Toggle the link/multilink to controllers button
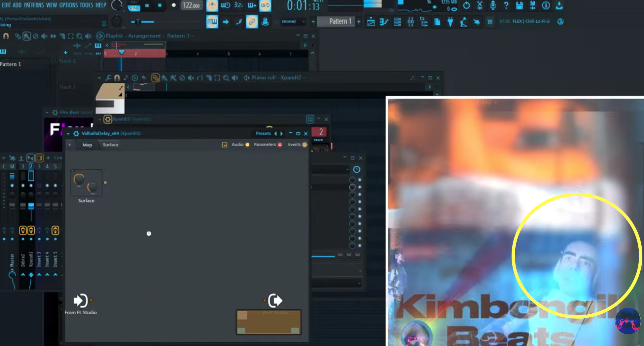 point(252,22)
